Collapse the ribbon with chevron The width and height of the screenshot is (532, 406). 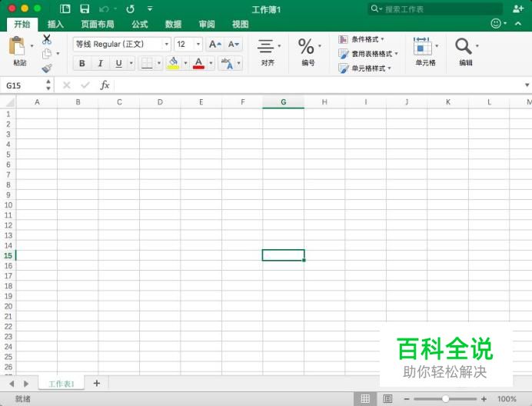click(x=517, y=23)
